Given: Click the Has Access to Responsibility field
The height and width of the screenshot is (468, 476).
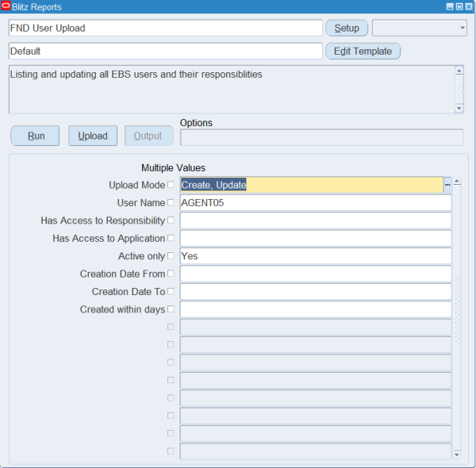Looking at the screenshot, I should [x=316, y=221].
